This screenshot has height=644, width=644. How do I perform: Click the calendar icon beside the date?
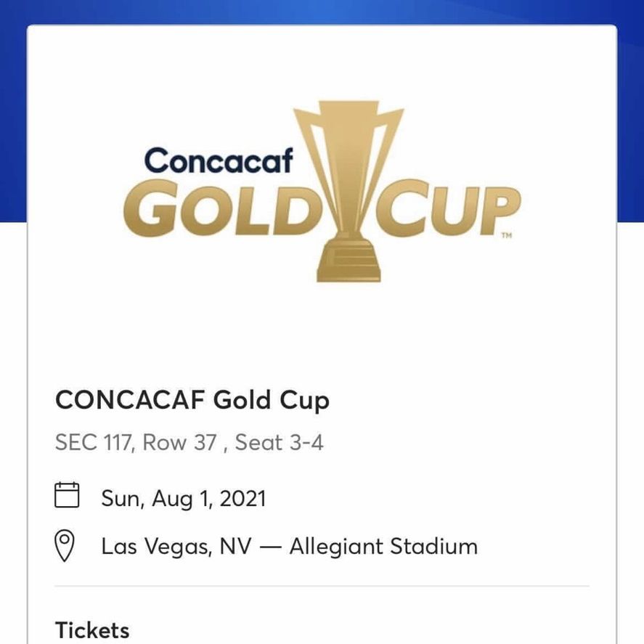tap(67, 495)
